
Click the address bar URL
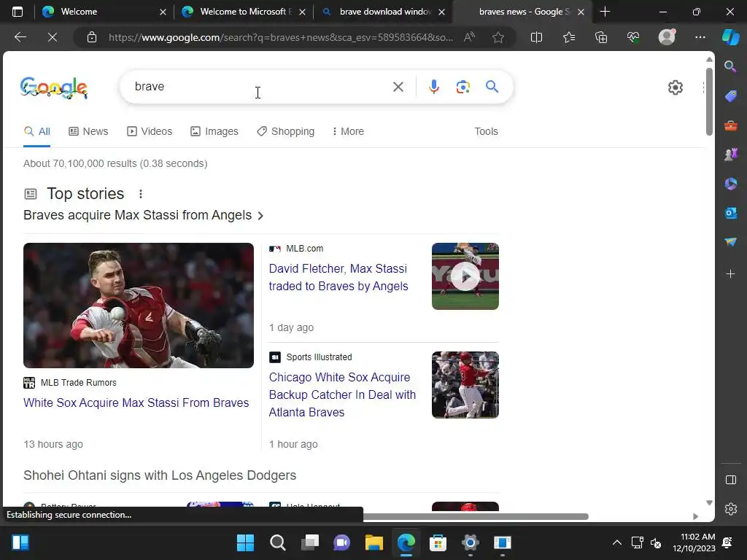[x=281, y=37]
